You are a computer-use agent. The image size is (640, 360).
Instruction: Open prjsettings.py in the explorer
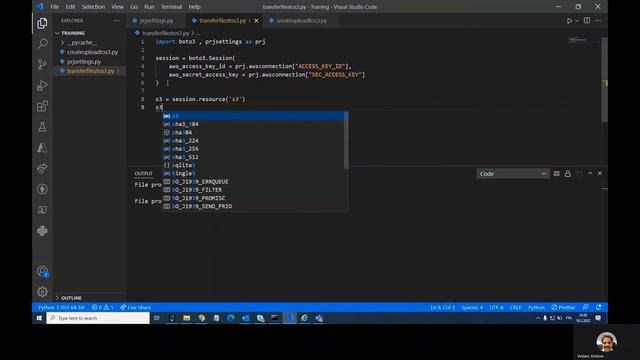(84, 62)
